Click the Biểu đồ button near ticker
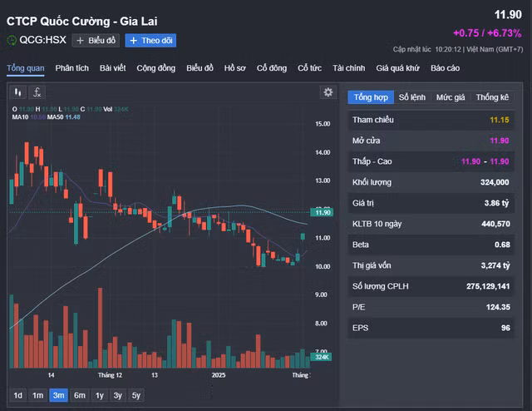Viewport: 532px width, 411px height. point(96,40)
